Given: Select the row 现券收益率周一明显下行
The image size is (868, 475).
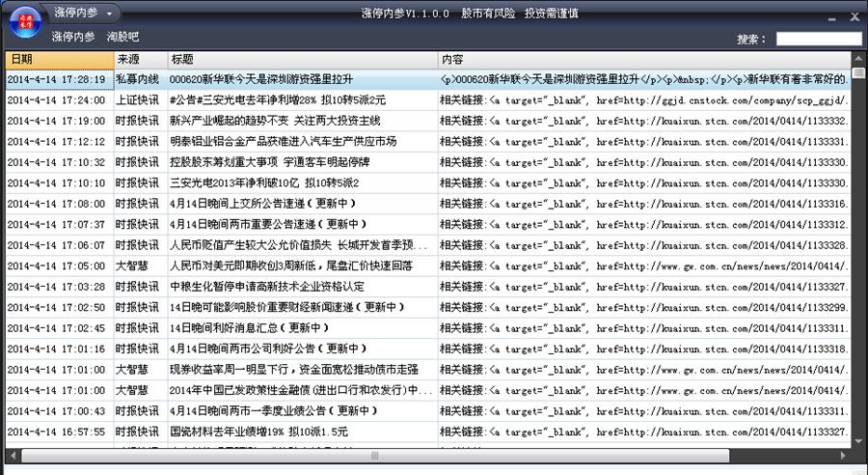Looking at the screenshot, I should (x=428, y=369).
